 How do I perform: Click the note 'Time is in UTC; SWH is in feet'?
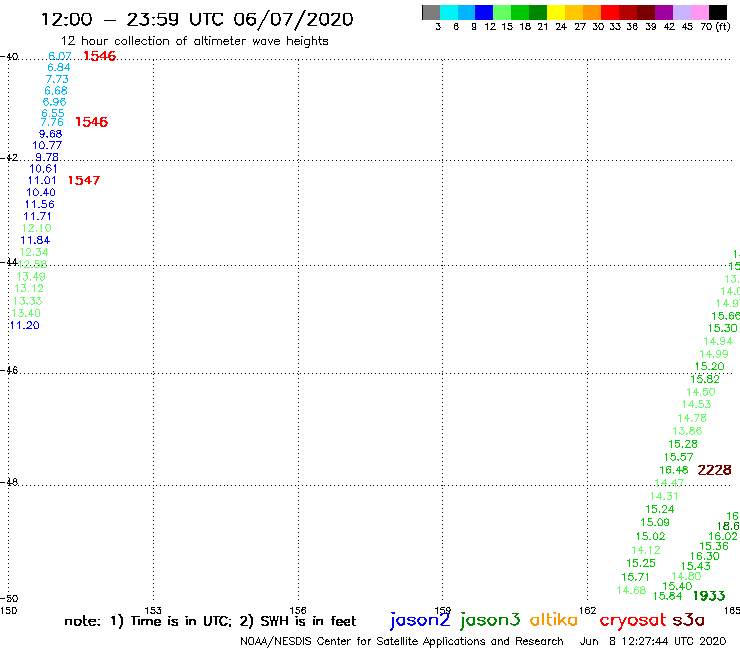click(210, 621)
